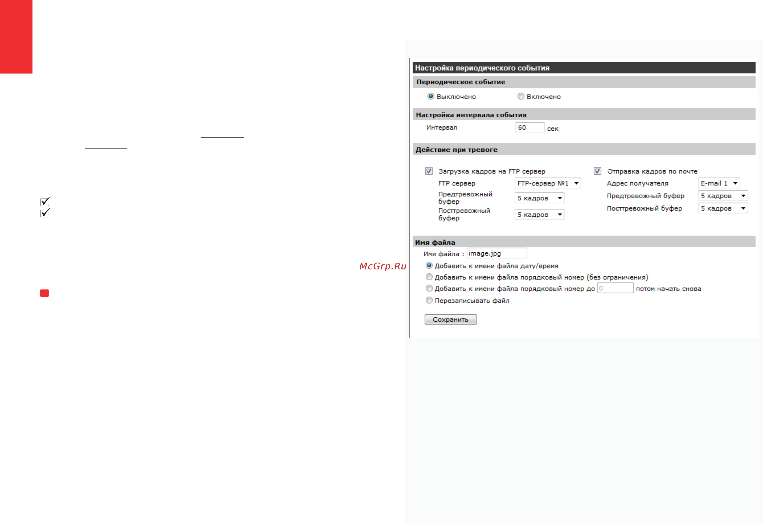Select Добавить к имени файла дату/время
This screenshot has width=763, height=532.
click(429, 266)
